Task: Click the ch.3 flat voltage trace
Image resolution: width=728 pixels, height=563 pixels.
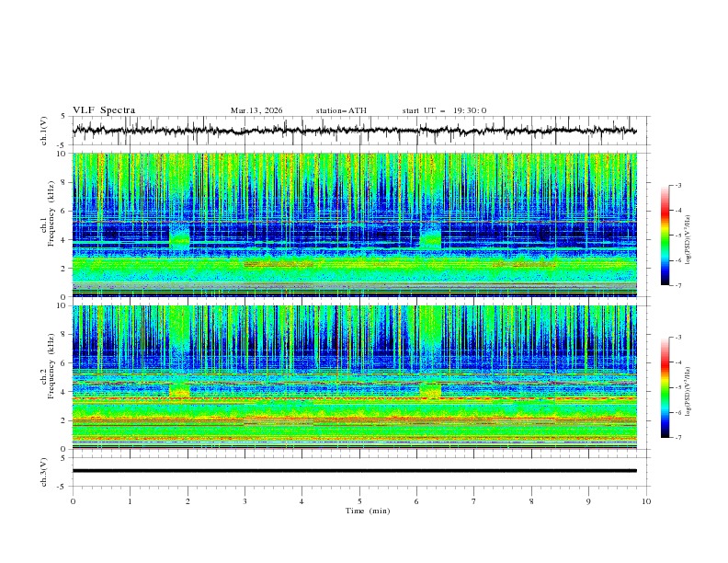Action: click(x=354, y=471)
